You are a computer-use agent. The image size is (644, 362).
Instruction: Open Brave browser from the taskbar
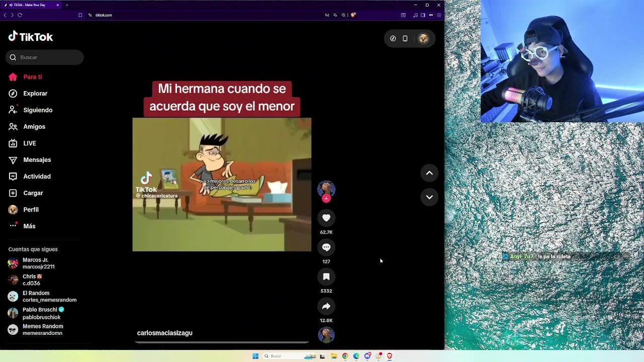tap(389, 356)
